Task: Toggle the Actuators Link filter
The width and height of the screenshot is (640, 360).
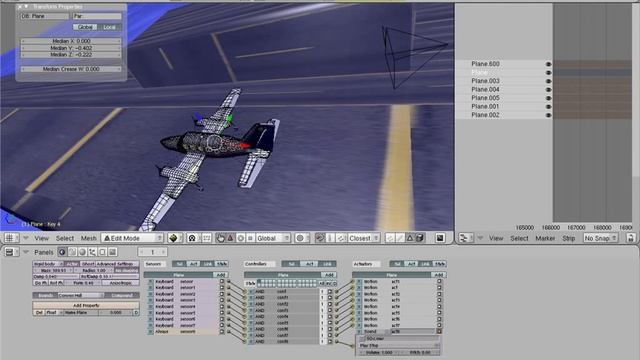Action: coord(425,264)
